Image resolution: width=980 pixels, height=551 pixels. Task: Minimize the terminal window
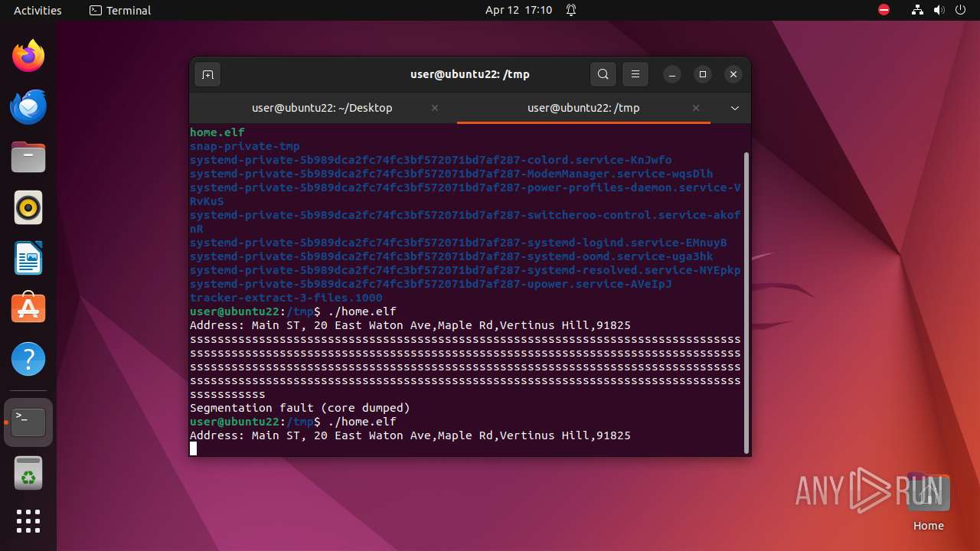pos(671,74)
